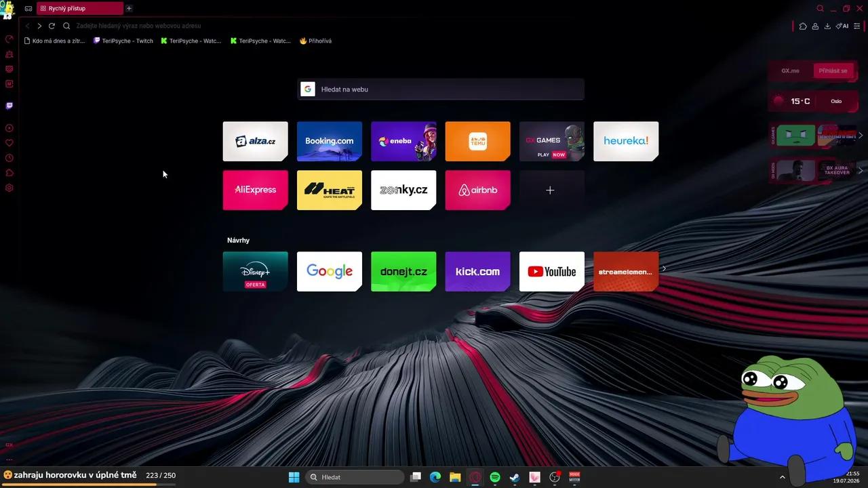Open the alza.cz speed dial tile
This screenshot has width=868, height=488.
[x=255, y=141]
